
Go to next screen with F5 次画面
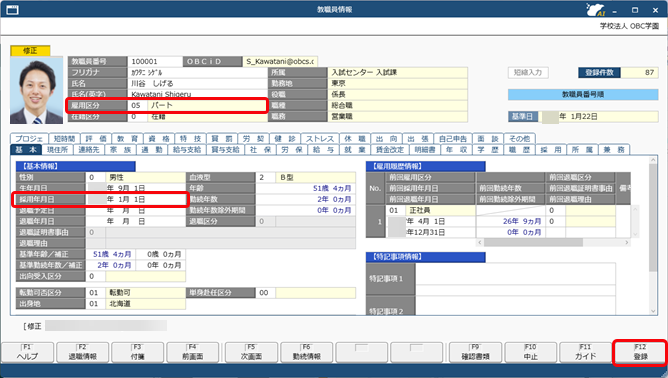tap(251, 352)
